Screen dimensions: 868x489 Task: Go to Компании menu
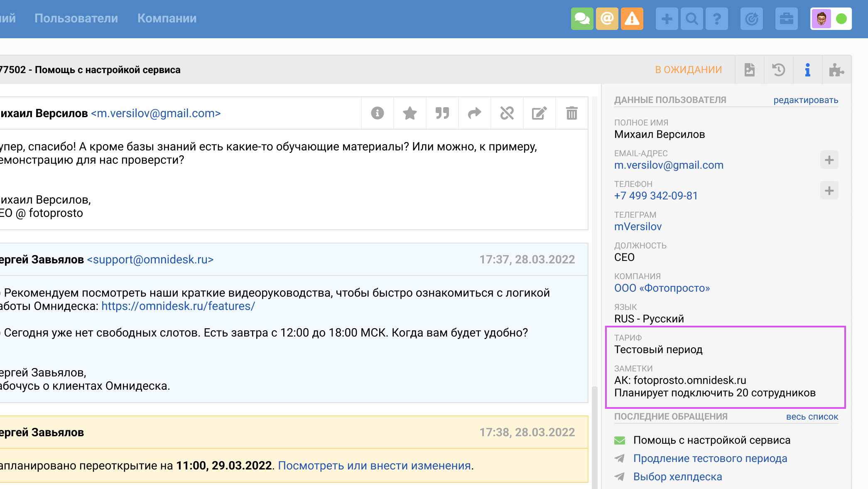tap(167, 18)
